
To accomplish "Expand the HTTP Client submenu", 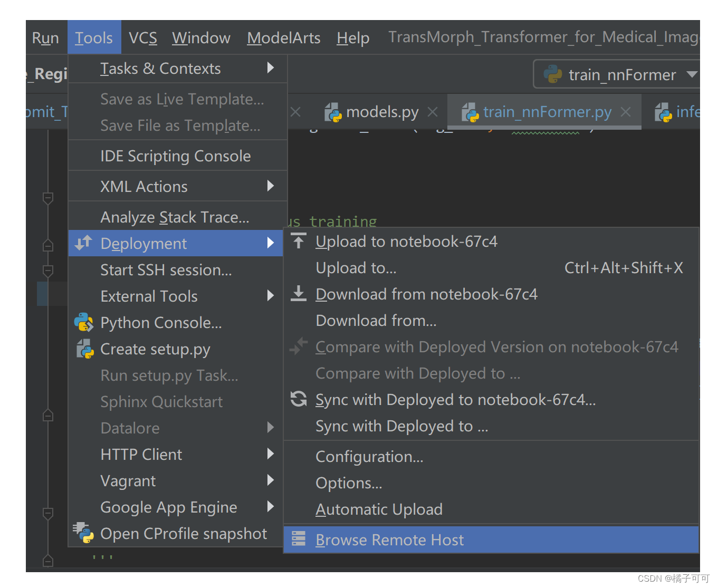I will coord(271,454).
